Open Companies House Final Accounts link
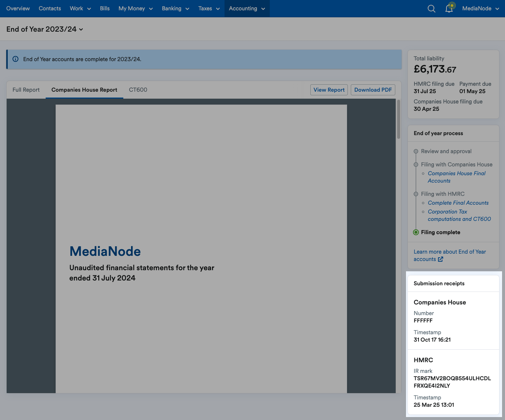The width and height of the screenshot is (505, 420). (x=456, y=177)
